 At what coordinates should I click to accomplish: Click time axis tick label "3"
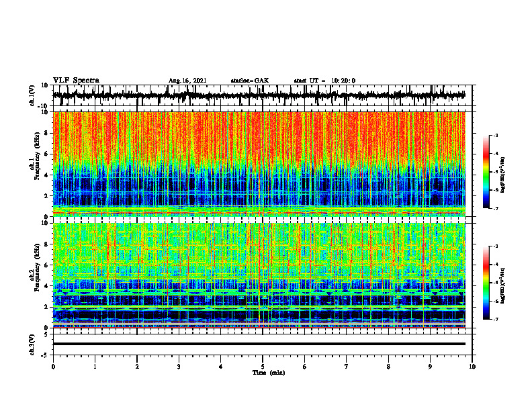click(x=179, y=367)
